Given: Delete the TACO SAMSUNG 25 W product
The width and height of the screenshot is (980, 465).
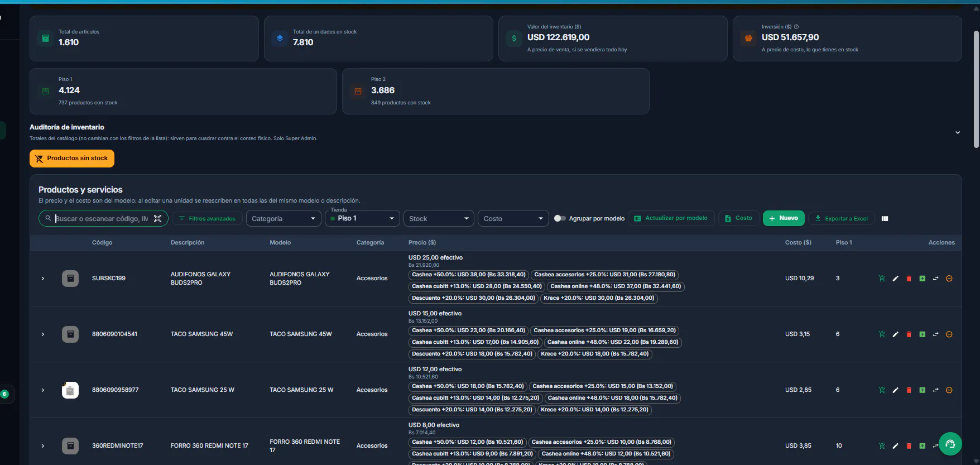Looking at the screenshot, I should (909, 390).
